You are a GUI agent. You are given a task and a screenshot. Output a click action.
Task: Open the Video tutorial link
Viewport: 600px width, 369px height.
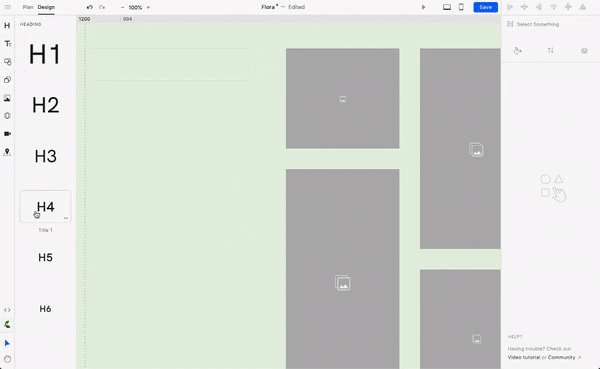tap(523, 357)
